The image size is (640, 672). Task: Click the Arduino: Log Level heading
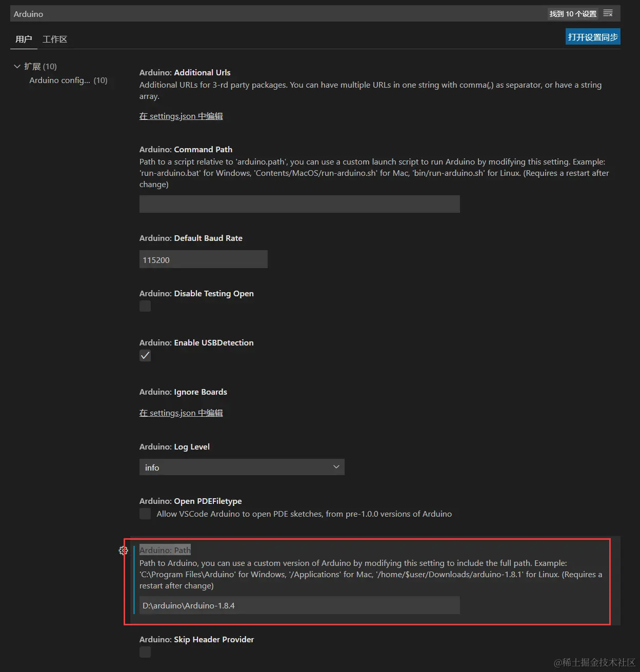pyautogui.click(x=174, y=446)
